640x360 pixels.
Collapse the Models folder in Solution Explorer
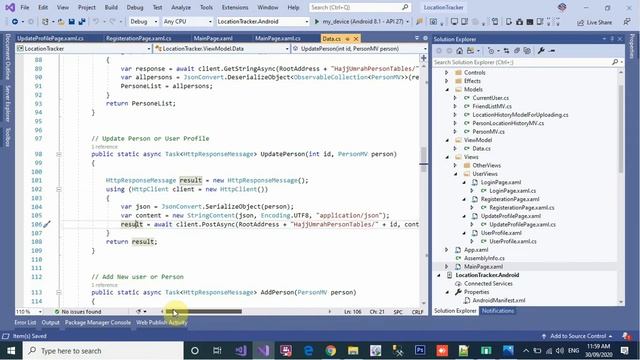pos(447,89)
